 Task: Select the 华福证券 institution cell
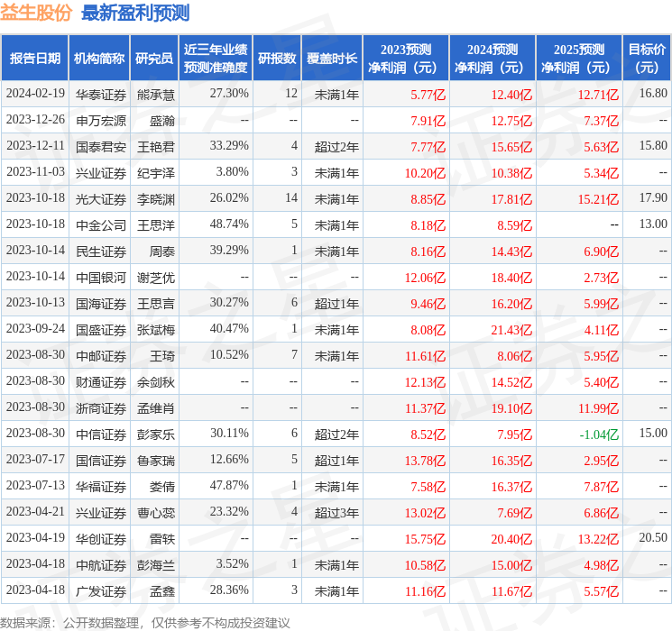[x=101, y=486]
